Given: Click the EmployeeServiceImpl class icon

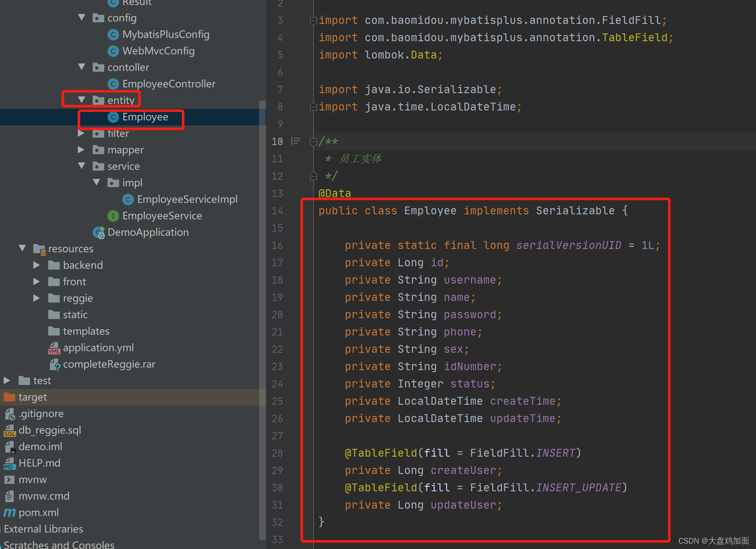Looking at the screenshot, I should click(x=128, y=199).
